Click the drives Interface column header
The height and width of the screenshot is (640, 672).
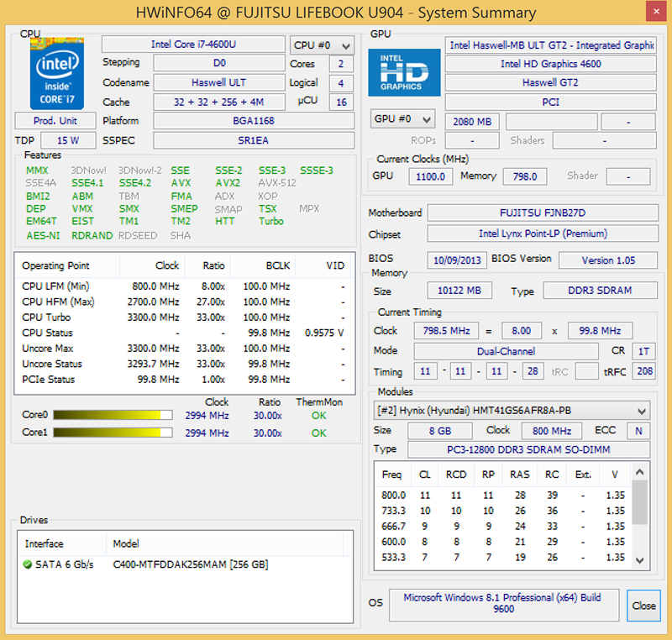[62, 543]
